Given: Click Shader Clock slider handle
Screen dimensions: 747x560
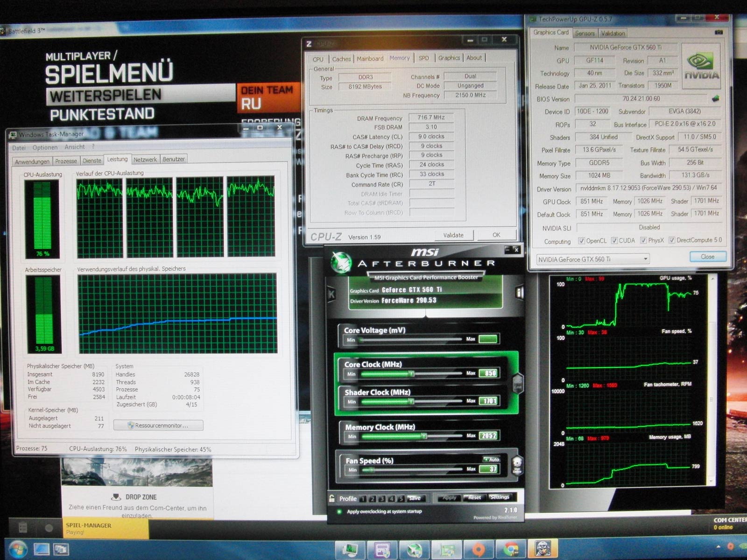Looking at the screenshot, I should coord(411,401).
